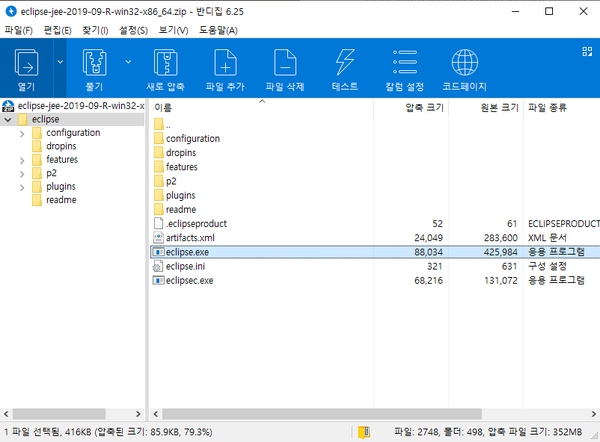
Task: Select the plugins folder icon in file list
Action: pos(158,195)
